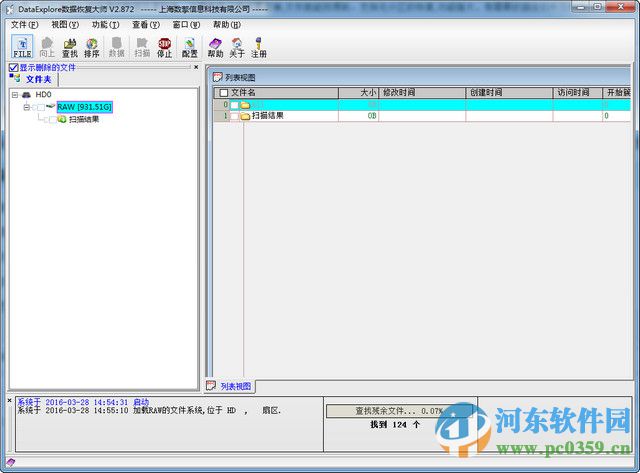Click the 列表视图 panel header icon

(x=218, y=77)
